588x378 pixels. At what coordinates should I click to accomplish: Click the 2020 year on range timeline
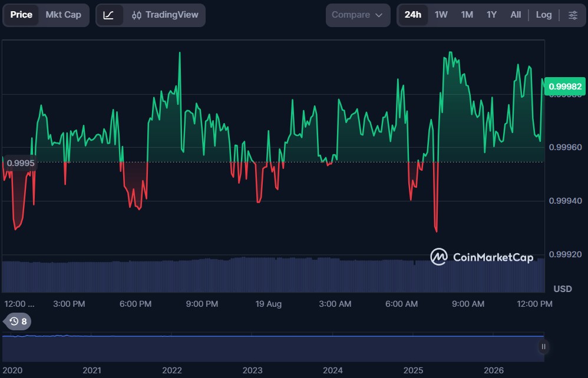(x=12, y=370)
